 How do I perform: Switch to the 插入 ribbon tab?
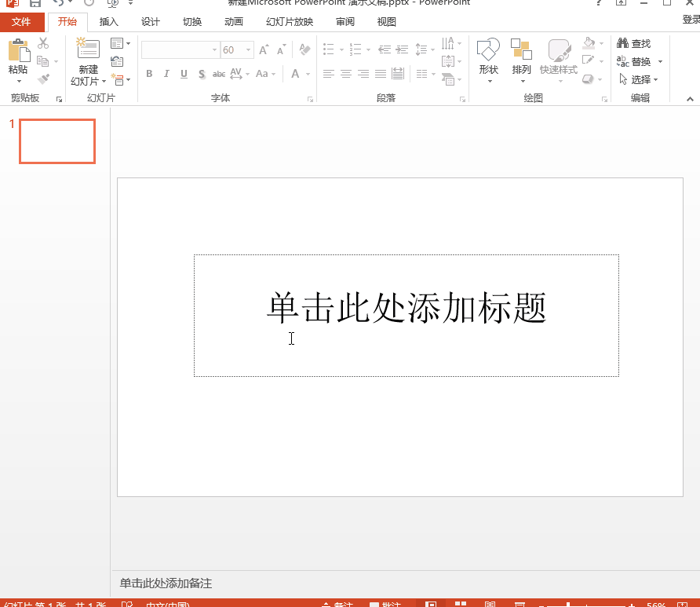tap(108, 22)
